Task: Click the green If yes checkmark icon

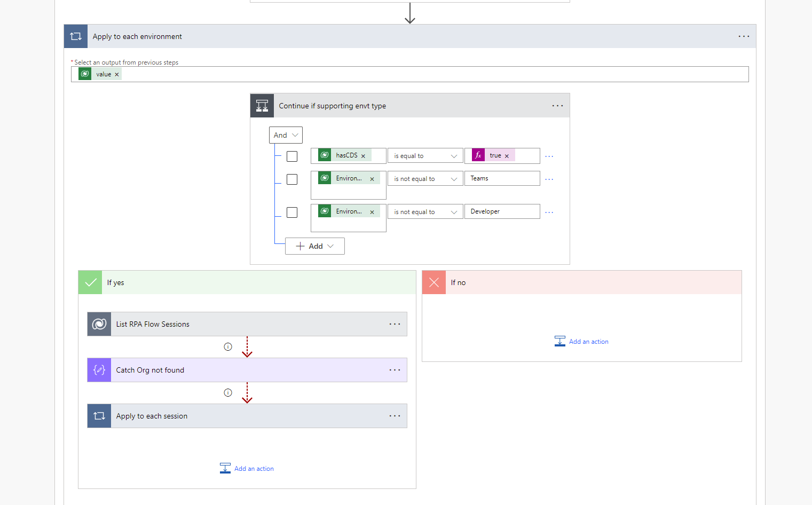Action: click(x=90, y=282)
